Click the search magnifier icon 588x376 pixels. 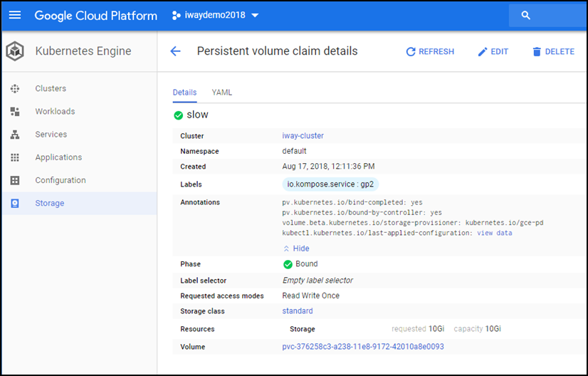point(526,16)
